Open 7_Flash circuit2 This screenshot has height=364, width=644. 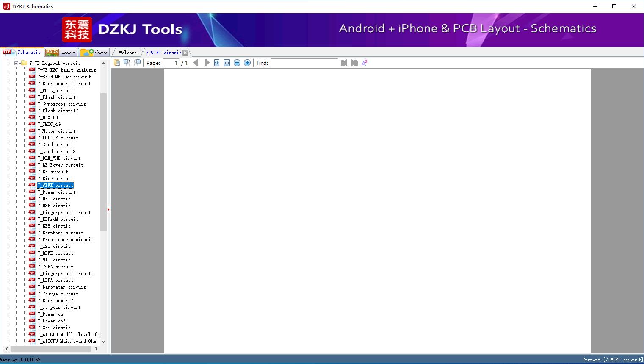pos(58,111)
